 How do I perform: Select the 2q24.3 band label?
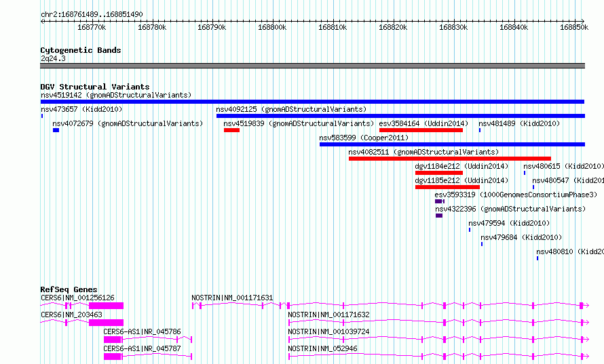pos(53,58)
